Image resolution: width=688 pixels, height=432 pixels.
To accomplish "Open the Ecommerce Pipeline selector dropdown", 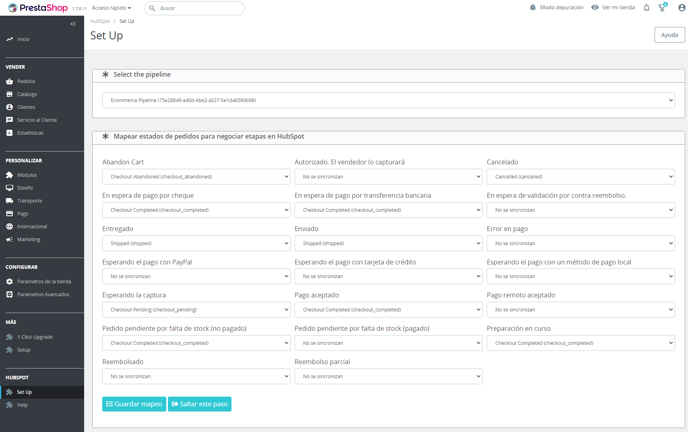I will (388, 100).
